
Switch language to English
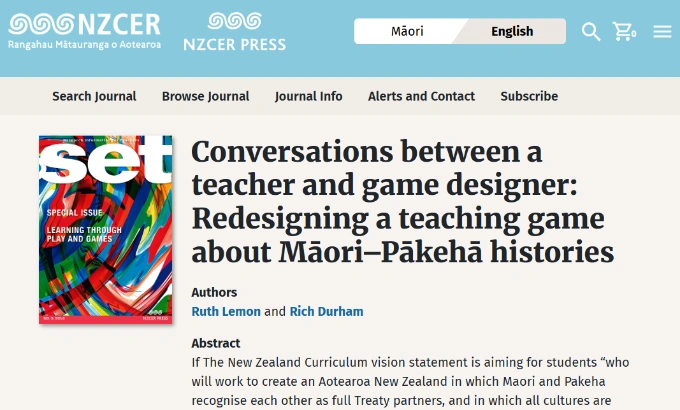[512, 32]
